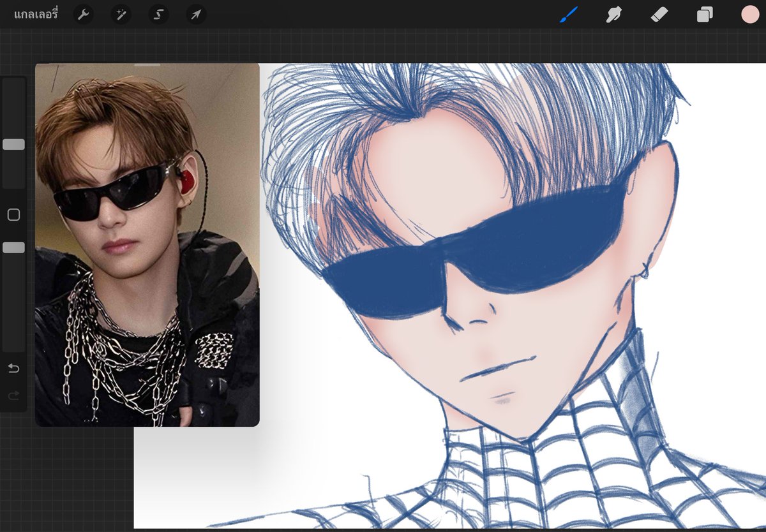The height and width of the screenshot is (532, 766).
Task: Select the Brush tool
Action: click(x=568, y=15)
